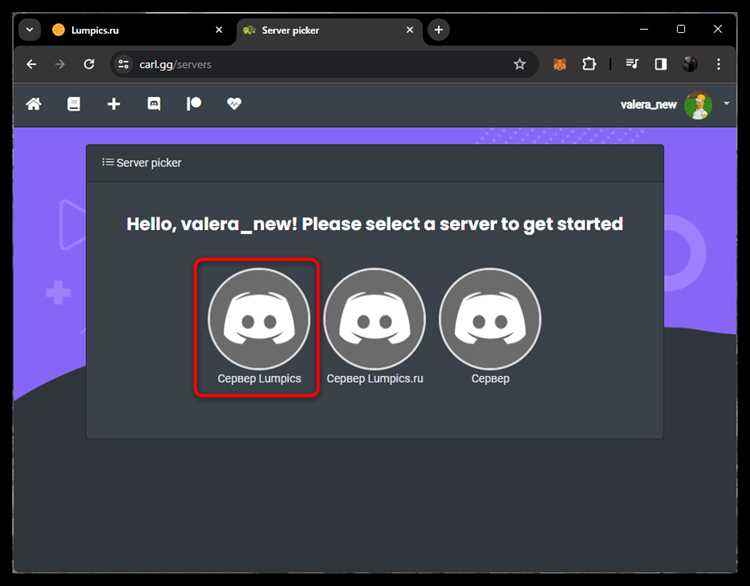Viewport: 750px width, 586px height.
Task: Open the documentation book icon
Action: pos(74,104)
